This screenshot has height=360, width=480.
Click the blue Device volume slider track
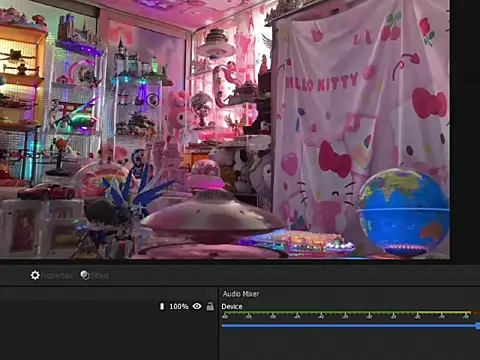[x=349, y=325]
